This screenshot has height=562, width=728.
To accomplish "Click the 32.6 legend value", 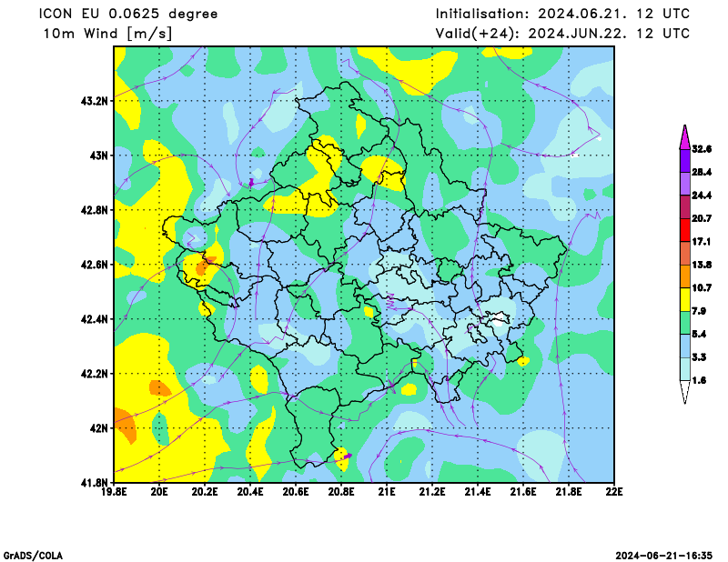I will point(702,149).
